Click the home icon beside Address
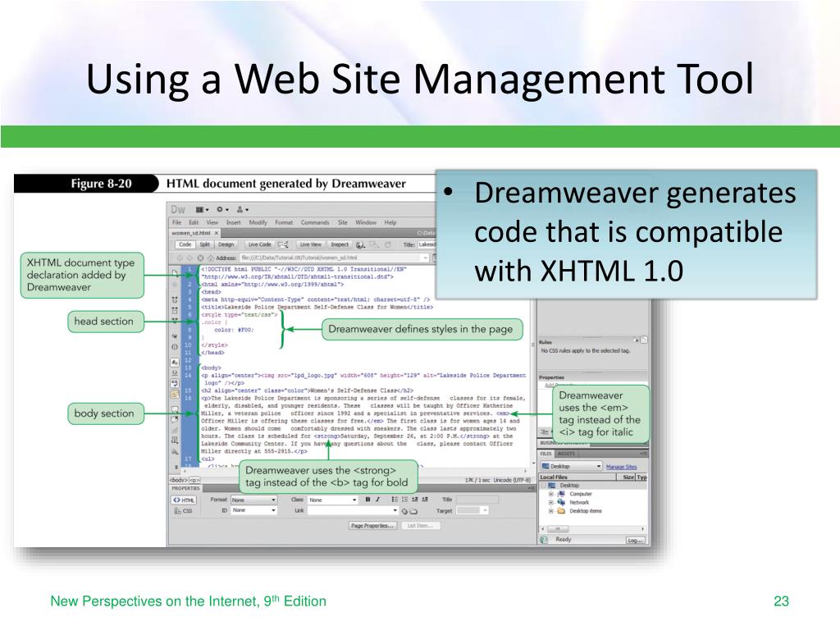The image size is (840, 630). click(211, 258)
